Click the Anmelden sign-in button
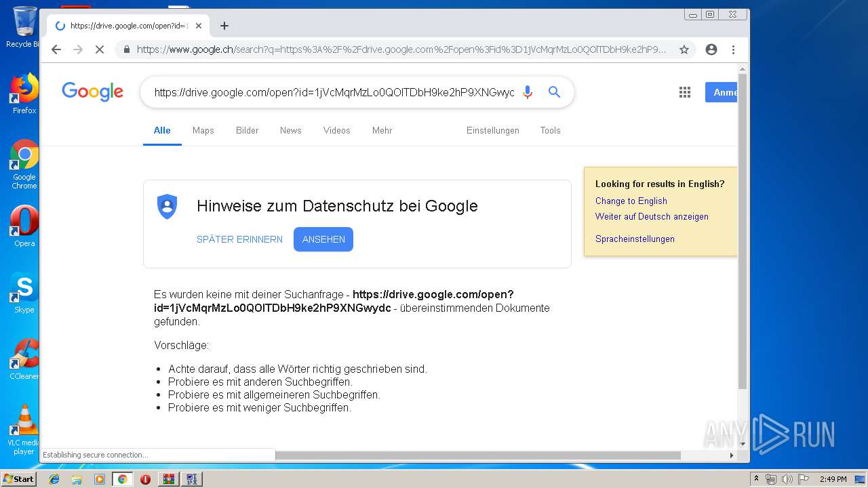868x488 pixels. 722,92
